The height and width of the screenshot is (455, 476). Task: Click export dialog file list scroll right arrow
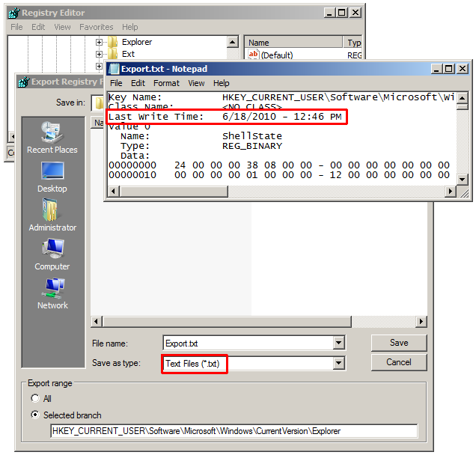[421, 322]
